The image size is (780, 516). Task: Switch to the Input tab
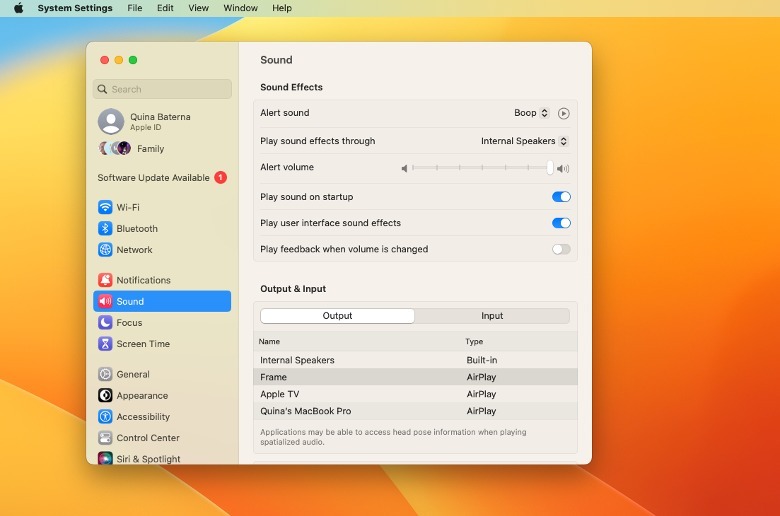pyautogui.click(x=492, y=316)
